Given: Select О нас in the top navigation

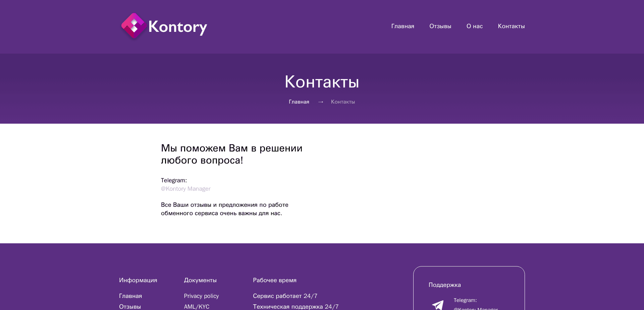Looking at the screenshot, I should click(474, 26).
